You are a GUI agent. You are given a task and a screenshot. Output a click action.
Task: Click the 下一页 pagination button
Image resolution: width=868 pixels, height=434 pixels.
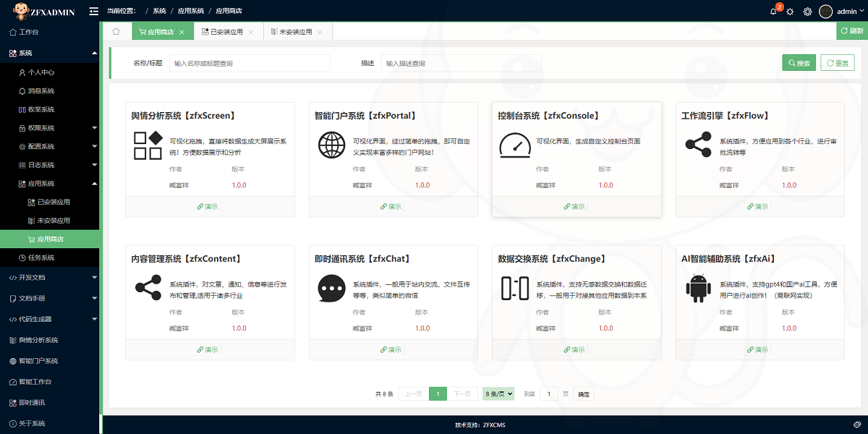[x=463, y=394]
